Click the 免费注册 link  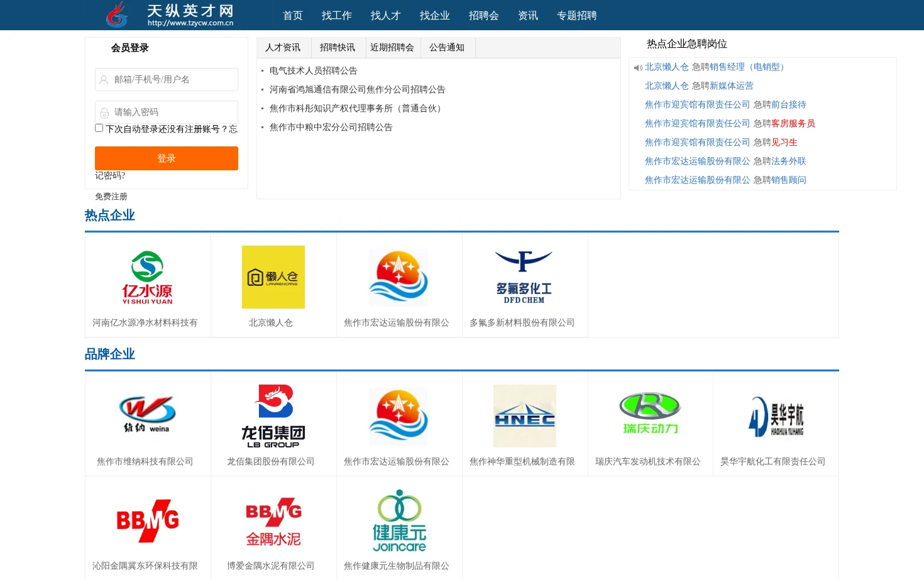coord(111,197)
